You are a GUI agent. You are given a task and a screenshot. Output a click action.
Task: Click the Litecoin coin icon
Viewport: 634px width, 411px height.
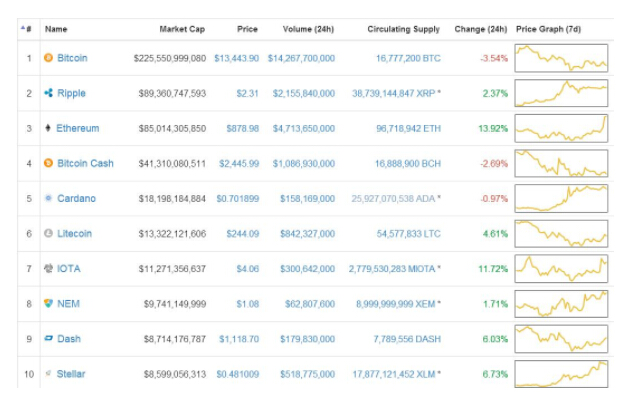pyautogui.click(x=49, y=233)
